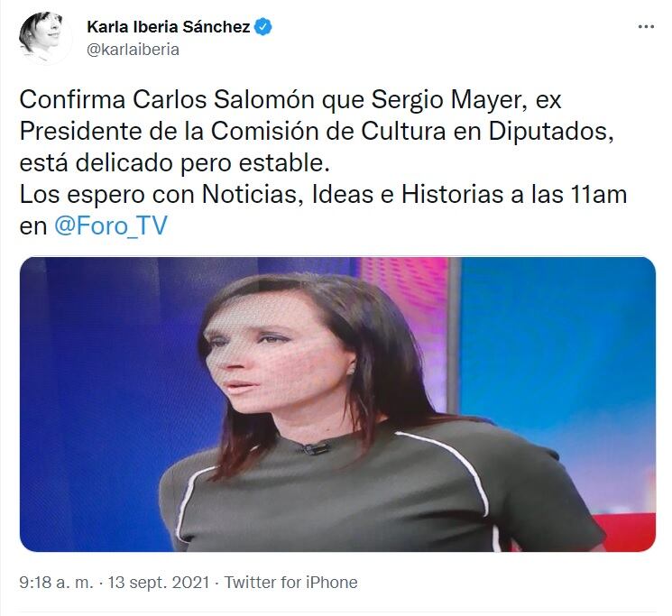
Task: Click the Karla Iberia Sánchez display name
Action: tap(169, 26)
